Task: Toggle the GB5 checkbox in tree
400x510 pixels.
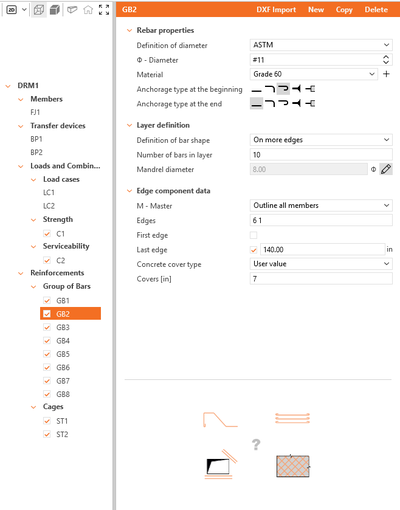Action: [47, 354]
